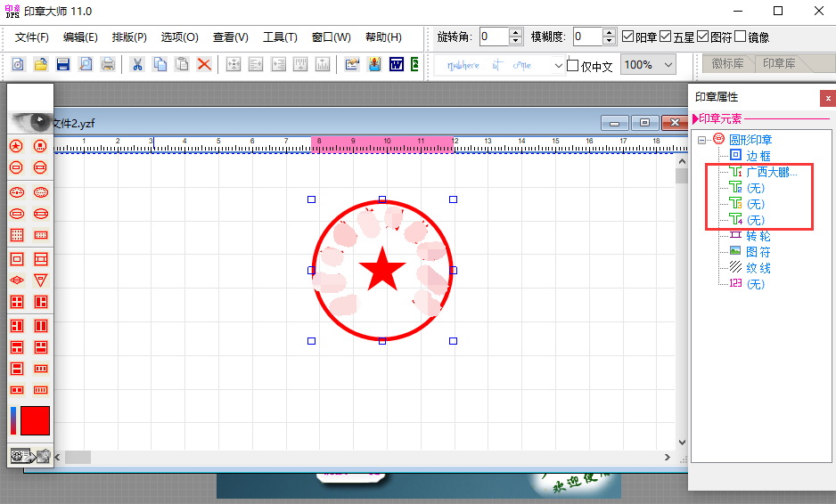Viewport: 836px width, 504px height.
Task: Click the Print icon in toolbar
Action: [x=108, y=64]
